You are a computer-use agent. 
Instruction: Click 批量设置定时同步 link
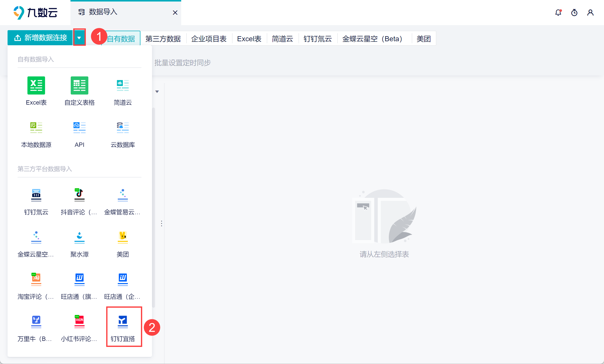[x=182, y=63]
